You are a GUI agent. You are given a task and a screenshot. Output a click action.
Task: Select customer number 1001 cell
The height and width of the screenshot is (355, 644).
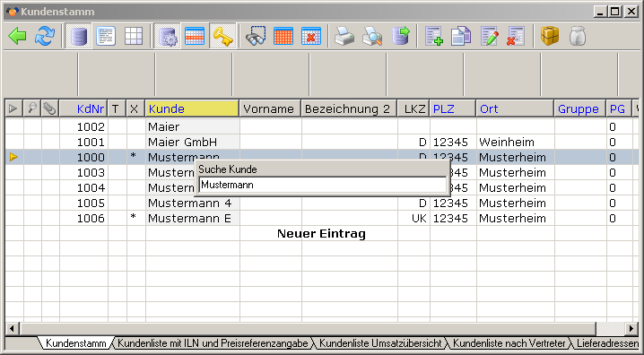click(x=83, y=142)
